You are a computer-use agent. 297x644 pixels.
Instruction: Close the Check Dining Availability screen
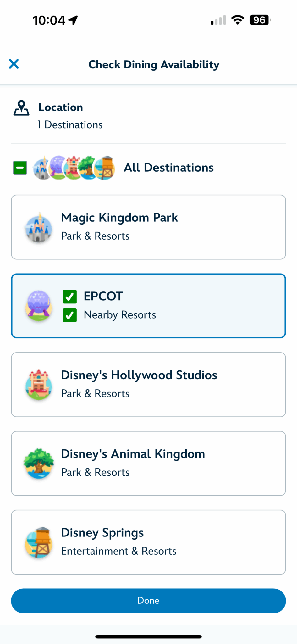[14, 64]
